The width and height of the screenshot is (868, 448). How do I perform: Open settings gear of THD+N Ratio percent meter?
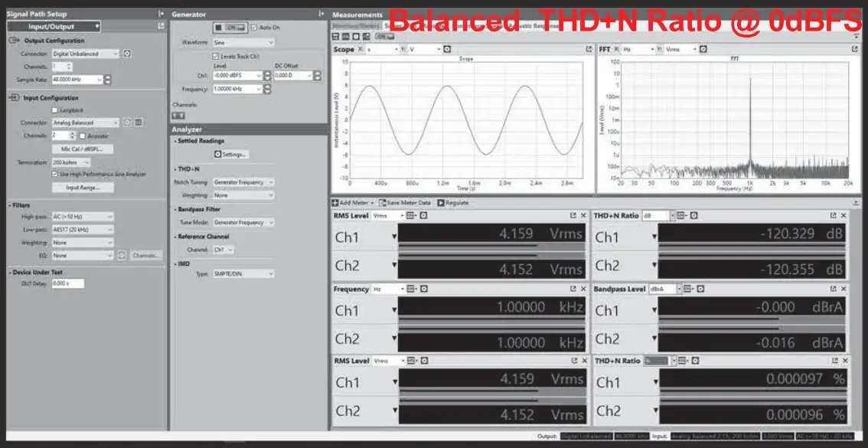click(693, 361)
